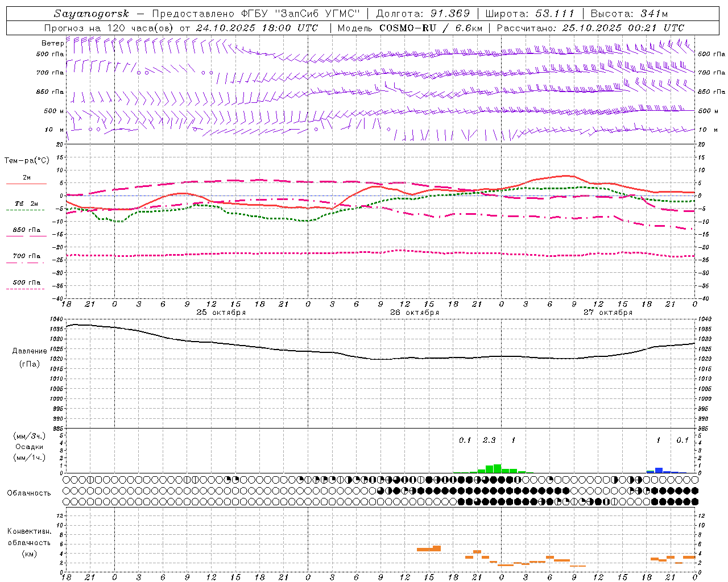
Task: Select the "Td 2м" dew point legend entry
Action: click(x=27, y=203)
